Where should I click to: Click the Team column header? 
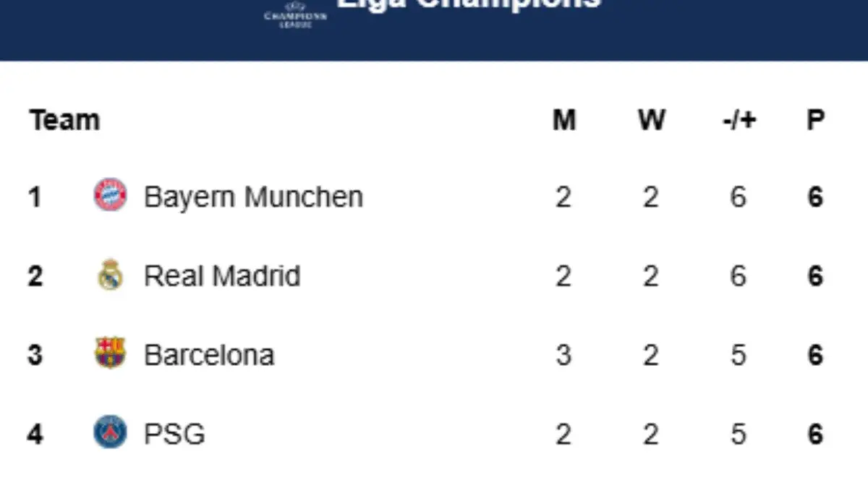(x=65, y=120)
